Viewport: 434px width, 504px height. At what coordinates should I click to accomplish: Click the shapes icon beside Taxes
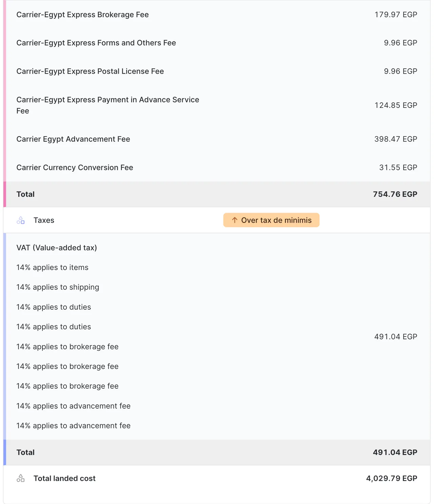(x=21, y=220)
